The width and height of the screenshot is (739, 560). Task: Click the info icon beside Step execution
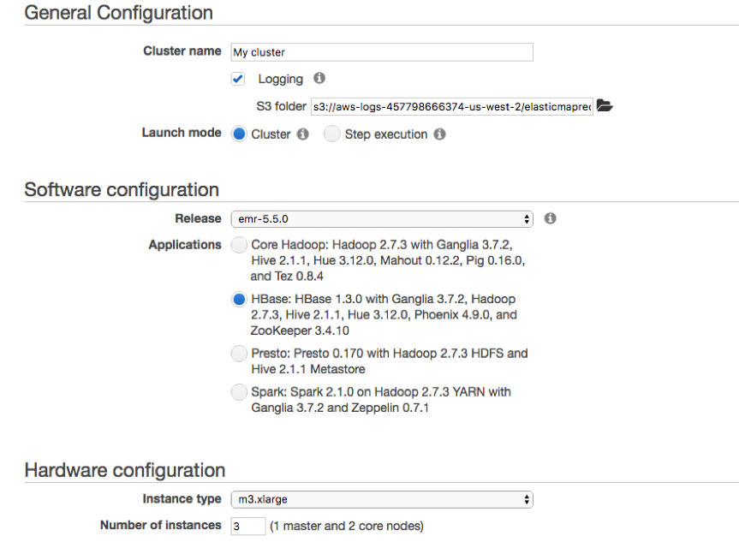439,134
